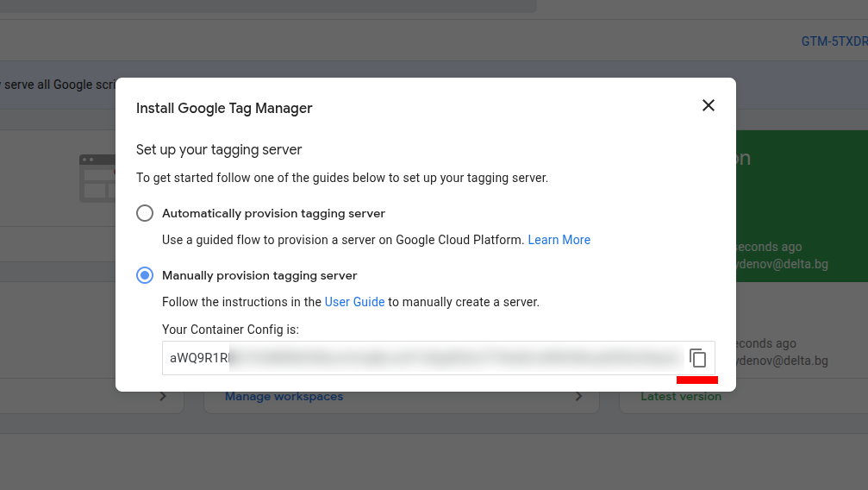Viewport: 868px width, 490px height.
Task: Open the GTM-5TXDR container ID link
Action: (834, 41)
